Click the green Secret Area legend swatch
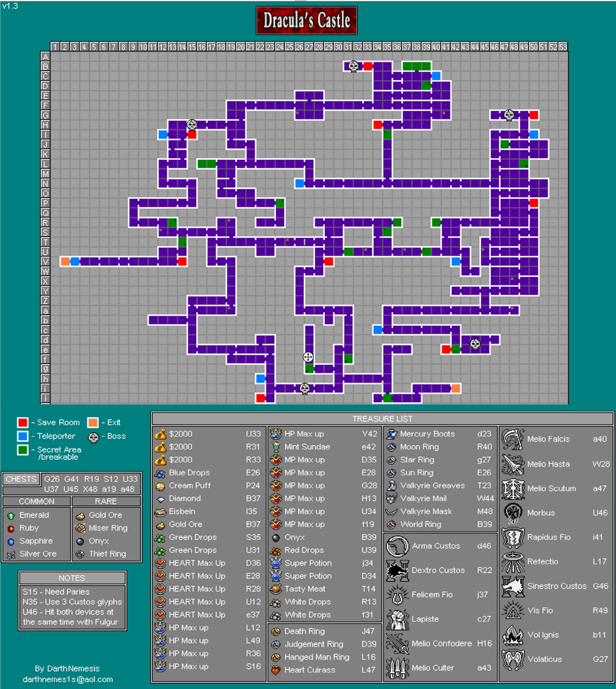This screenshot has width=616, height=689. click(23, 450)
